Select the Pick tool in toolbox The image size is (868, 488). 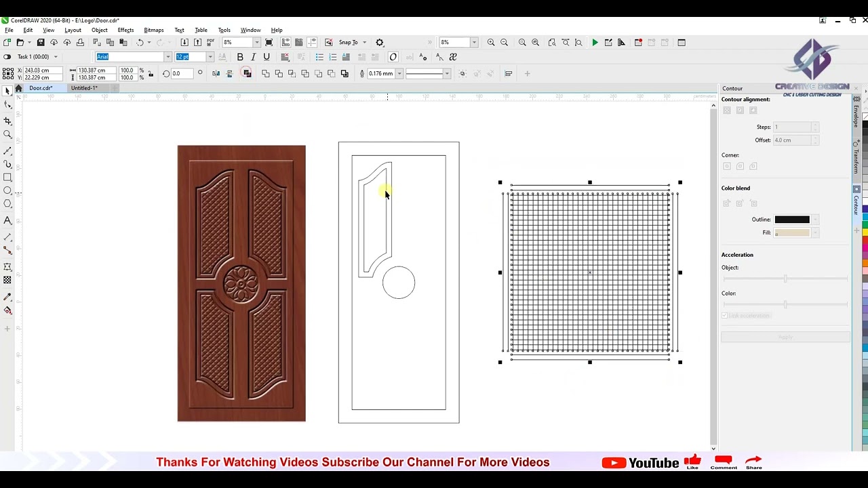pyautogui.click(x=7, y=91)
